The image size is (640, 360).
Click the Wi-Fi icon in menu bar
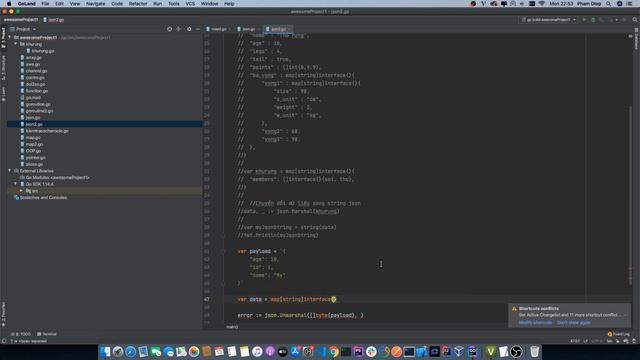[542, 4]
